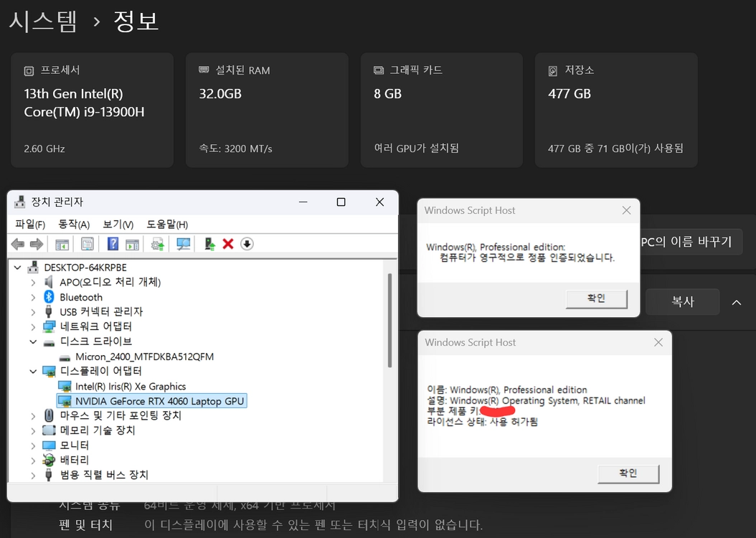Click the blue Help question mark icon
Image resolution: width=756 pixels, height=538 pixels.
coord(113,244)
